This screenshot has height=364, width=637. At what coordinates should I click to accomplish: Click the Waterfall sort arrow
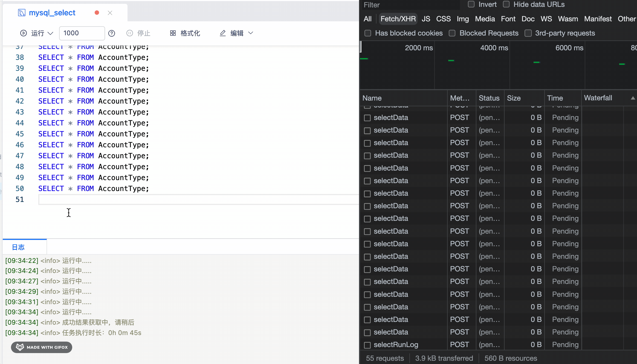point(633,98)
